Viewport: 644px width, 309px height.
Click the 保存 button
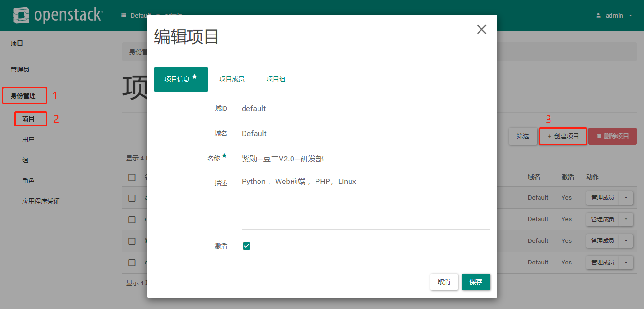[x=476, y=282]
